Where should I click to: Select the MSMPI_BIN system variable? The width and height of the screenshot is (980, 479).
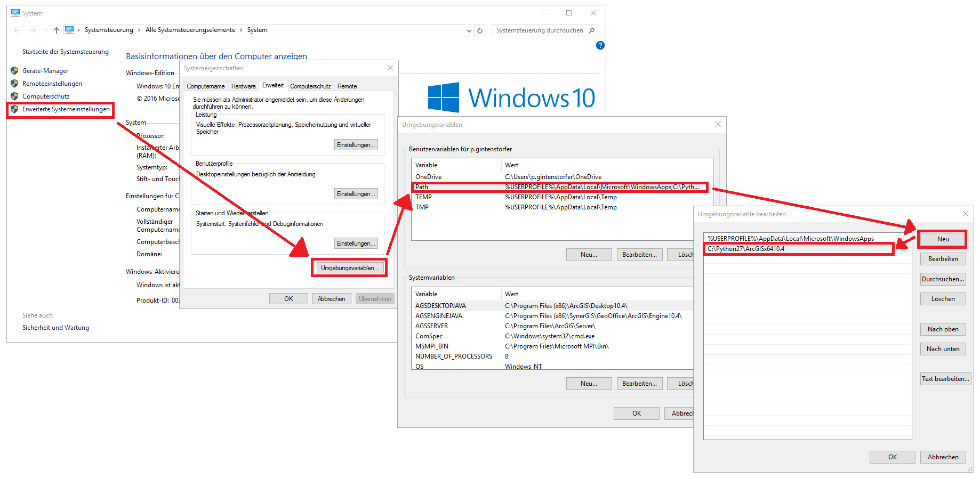click(552, 346)
